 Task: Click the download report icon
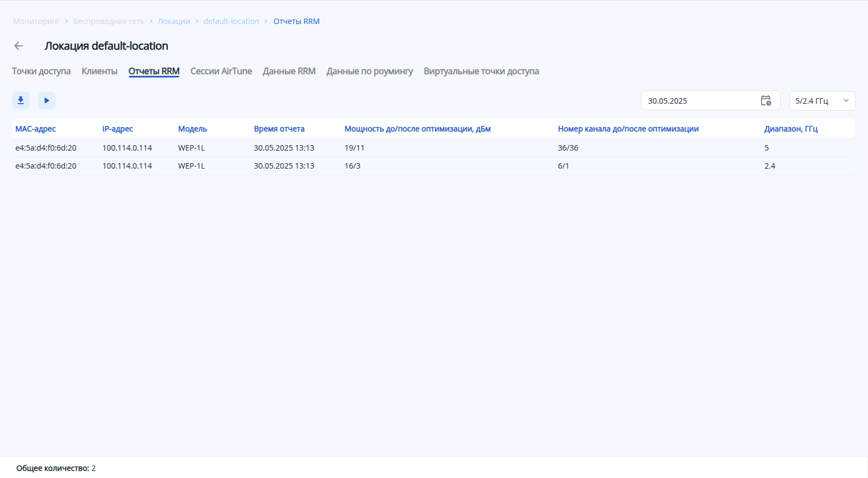pos(21,100)
